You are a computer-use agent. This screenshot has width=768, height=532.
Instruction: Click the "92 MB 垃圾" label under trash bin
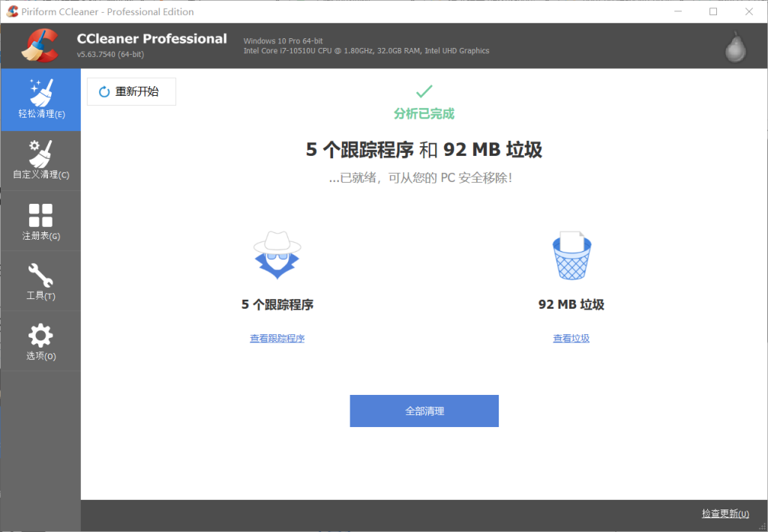[571, 305]
